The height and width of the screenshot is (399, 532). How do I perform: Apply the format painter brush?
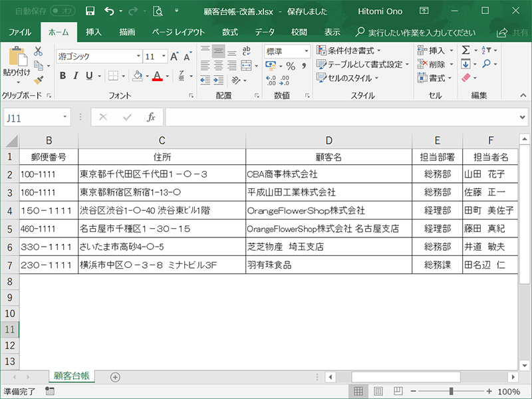(x=39, y=80)
